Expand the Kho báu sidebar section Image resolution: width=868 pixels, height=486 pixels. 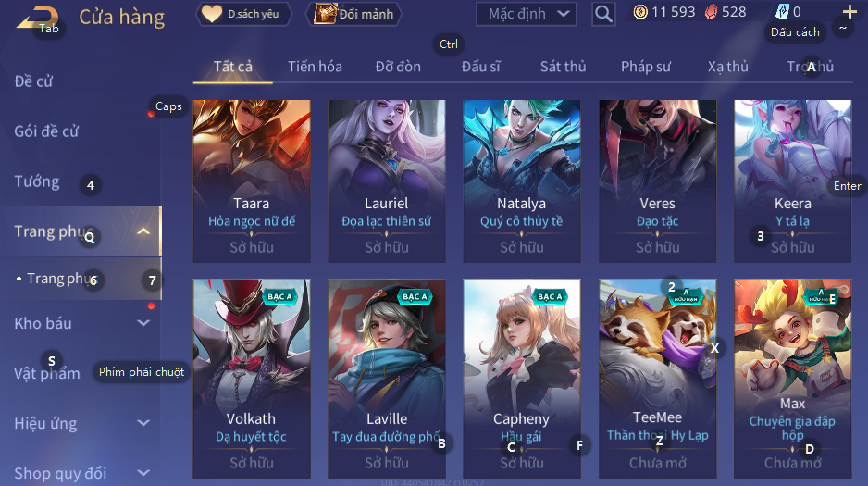click(143, 323)
